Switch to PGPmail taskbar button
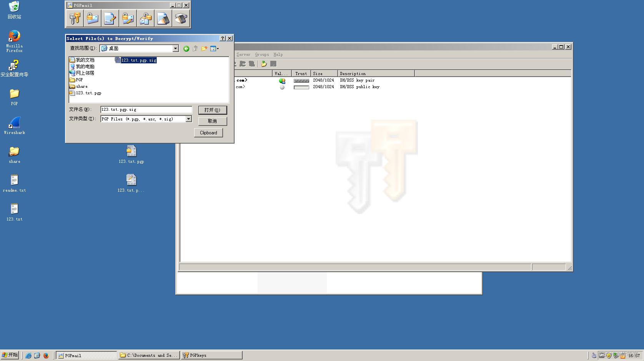 [x=87, y=356]
